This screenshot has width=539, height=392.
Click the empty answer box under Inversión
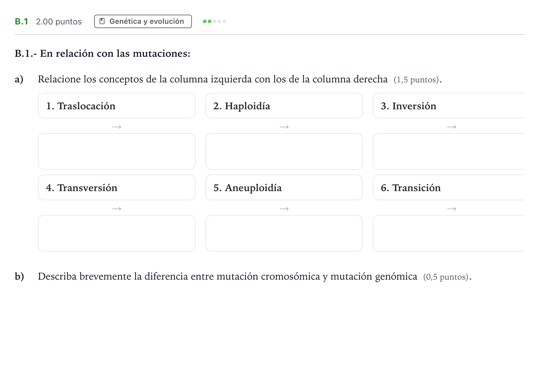(x=449, y=151)
